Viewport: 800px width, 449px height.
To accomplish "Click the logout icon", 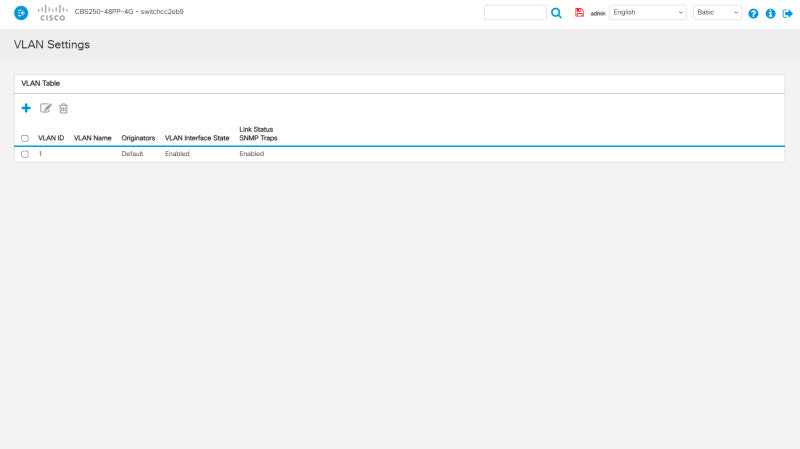I will [x=787, y=13].
